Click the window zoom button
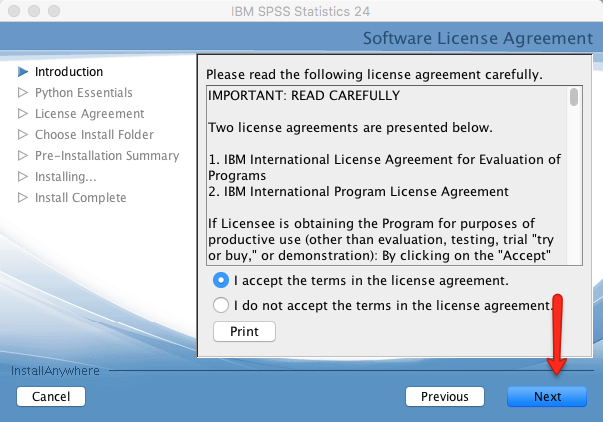The height and width of the screenshot is (422, 603). coord(54,11)
